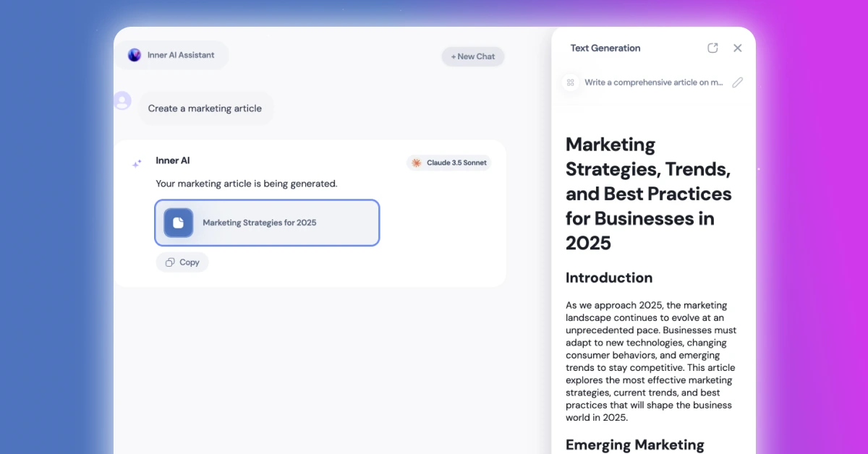Open the Inner AI Assistant chip
The width and height of the screenshot is (868, 454).
[x=171, y=55]
